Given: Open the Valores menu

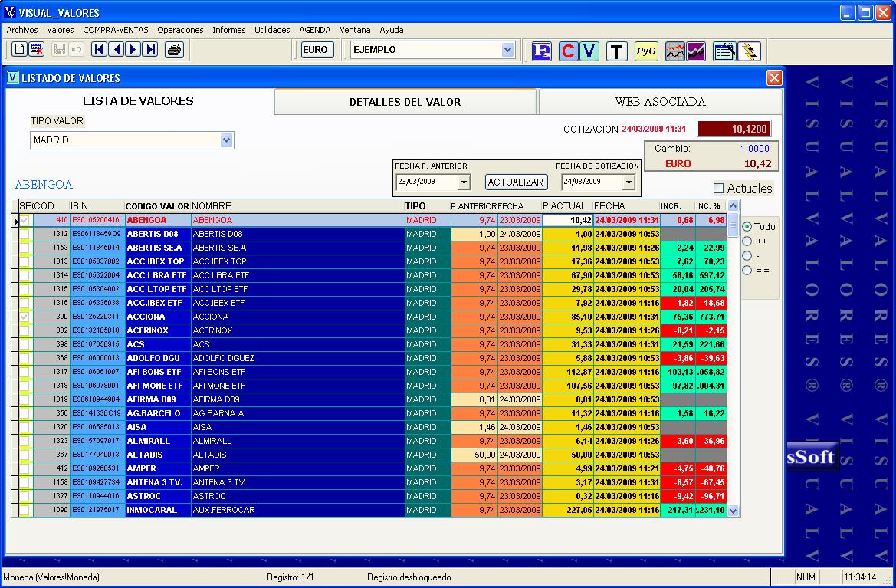Looking at the screenshot, I should coord(61,30).
